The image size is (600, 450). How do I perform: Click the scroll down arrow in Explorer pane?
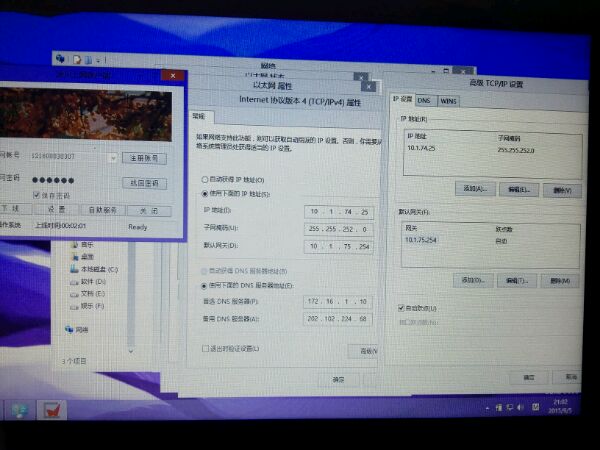click(x=131, y=351)
